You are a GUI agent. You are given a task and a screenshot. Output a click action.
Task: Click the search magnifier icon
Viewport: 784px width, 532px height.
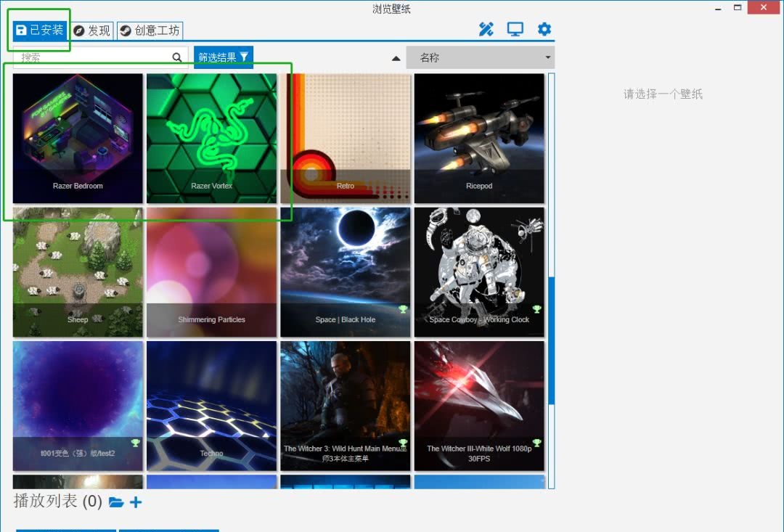(x=177, y=57)
